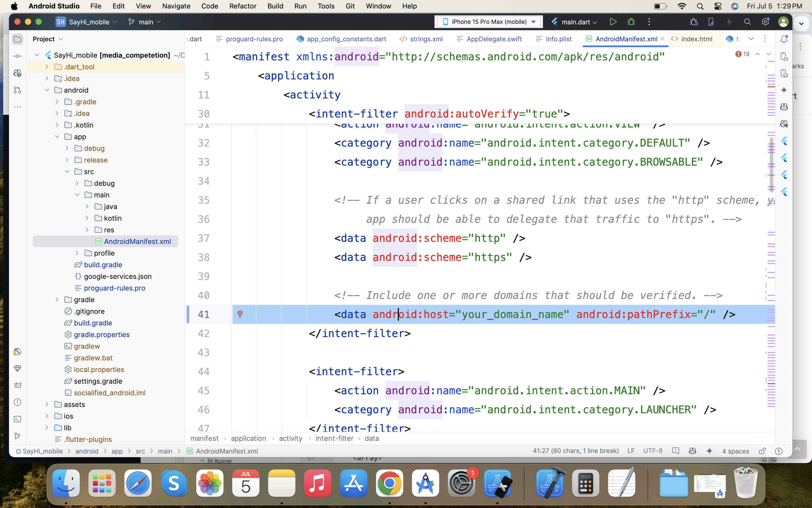Expand the ios folder
Image resolution: width=812 pixels, height=508 pixels.
click(47, 416)
